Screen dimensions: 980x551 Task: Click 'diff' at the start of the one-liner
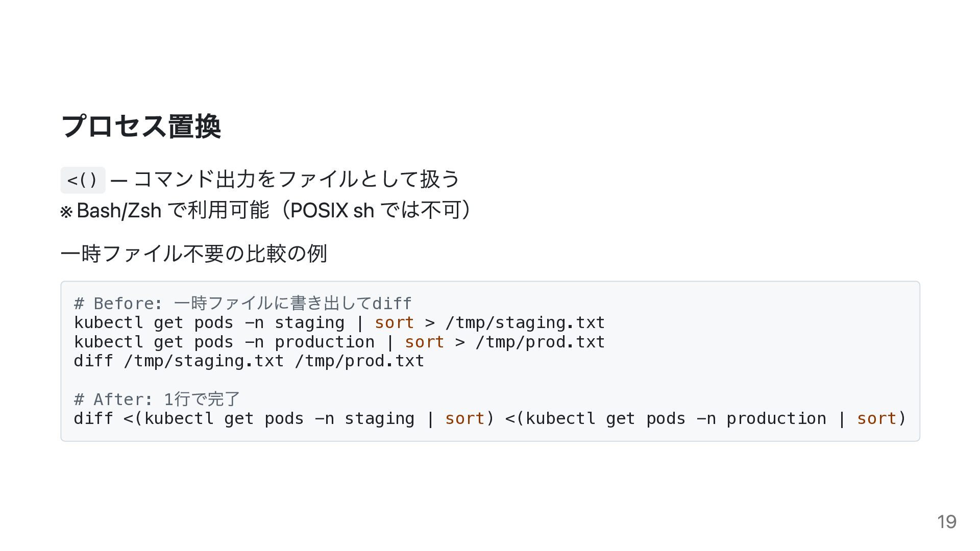pos(93,419)
